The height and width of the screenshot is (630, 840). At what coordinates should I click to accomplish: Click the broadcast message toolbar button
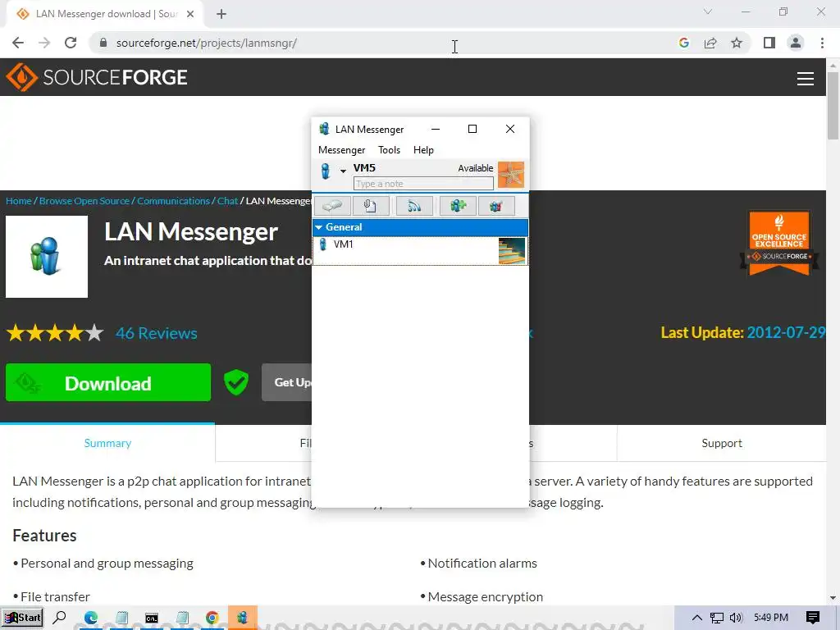(x=414, y=206)
